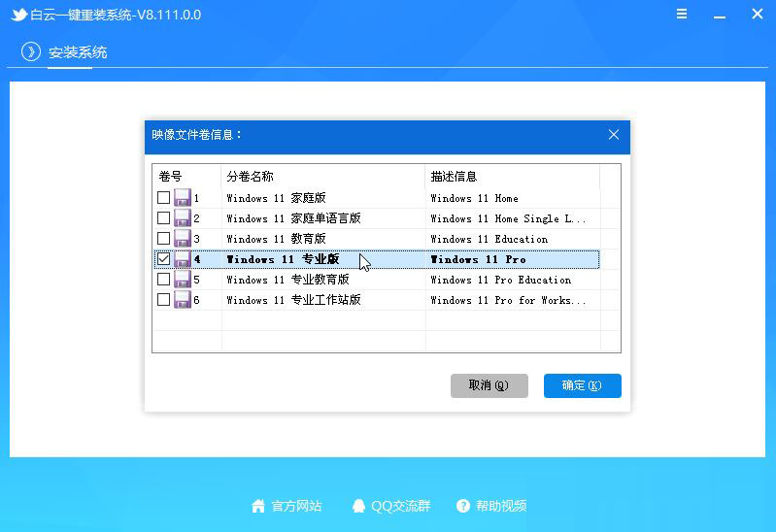Select the Windows 11 家庭版 row name
Viewport: 776px width, 532px height.
click(x=276, y=198)
